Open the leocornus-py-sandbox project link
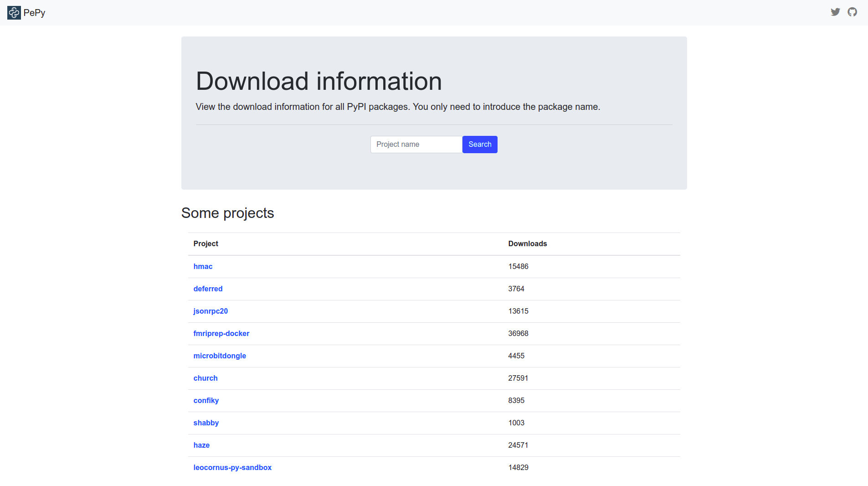Viewport: 868px width, 486px height. pyautogui.click(x=232, y=468)
